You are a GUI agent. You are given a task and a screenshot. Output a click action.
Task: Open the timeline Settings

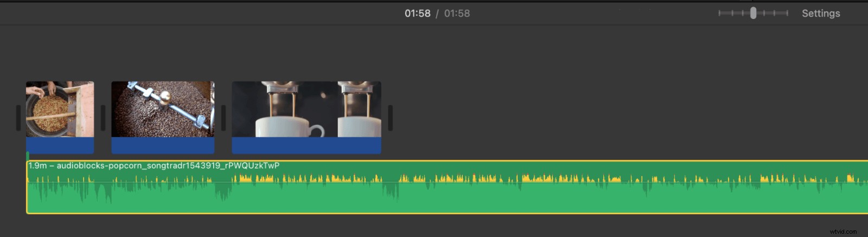(x=821, y=14)
